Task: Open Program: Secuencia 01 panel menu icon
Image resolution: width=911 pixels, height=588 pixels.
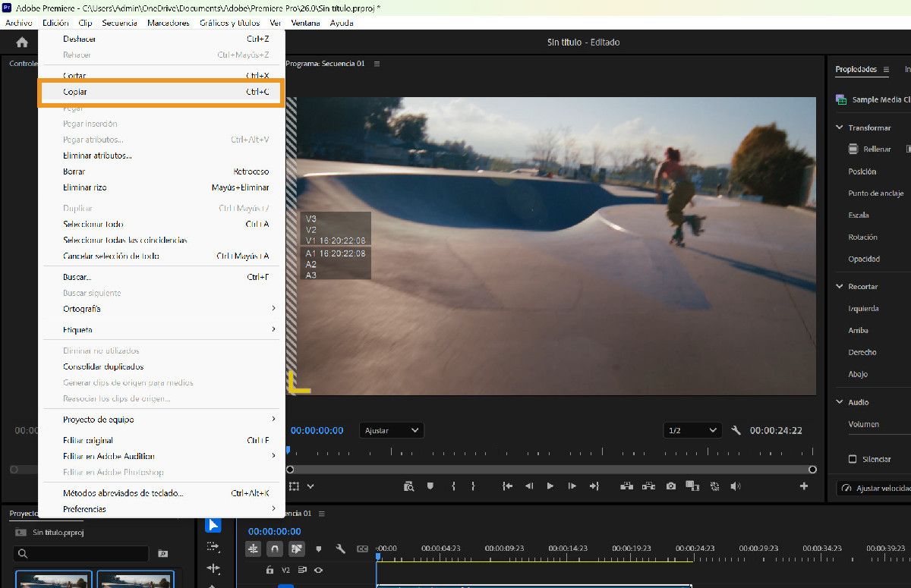Action: pos(377,64)
